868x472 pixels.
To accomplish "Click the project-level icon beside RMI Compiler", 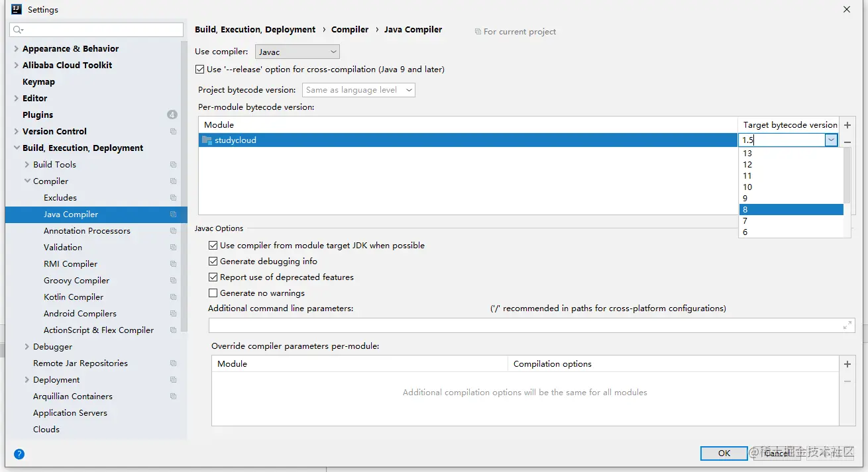I will pyautogui.click(x=173, y=264).
